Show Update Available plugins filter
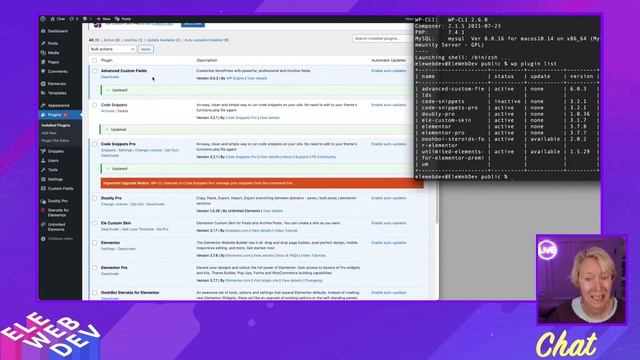 [163, 40]
